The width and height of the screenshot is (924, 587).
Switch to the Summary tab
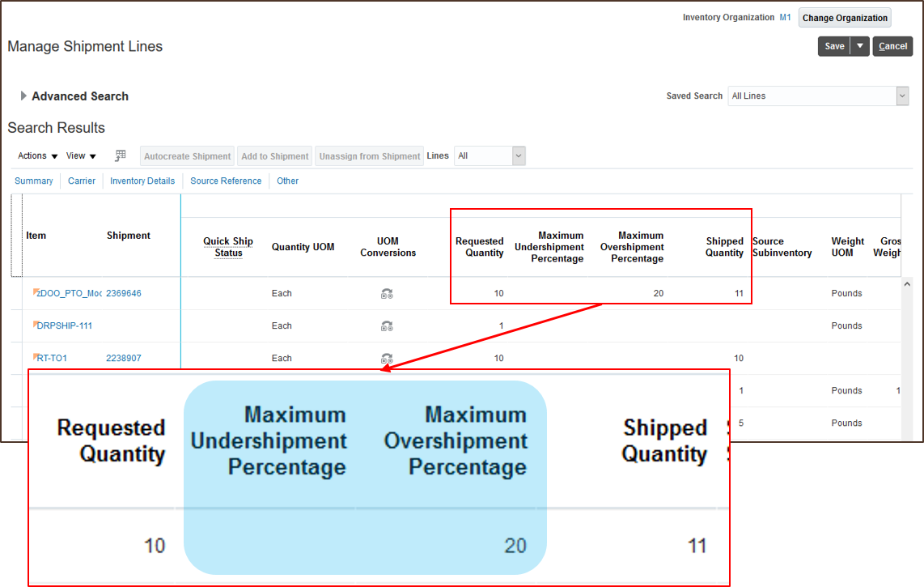[x=34, y=181]
